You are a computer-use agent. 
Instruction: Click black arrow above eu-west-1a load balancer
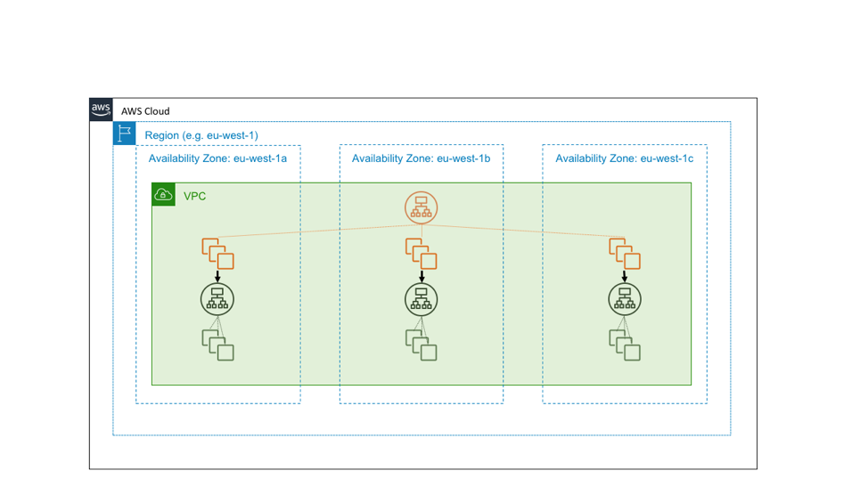pyautogui.click(x=217, y=277)
